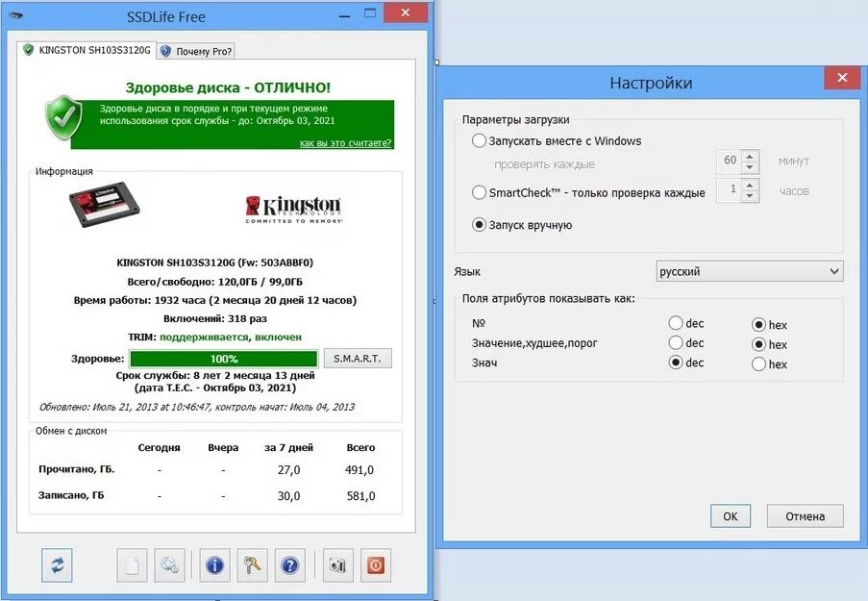
Task: Click the blue info icon
Action: [214, 565]
